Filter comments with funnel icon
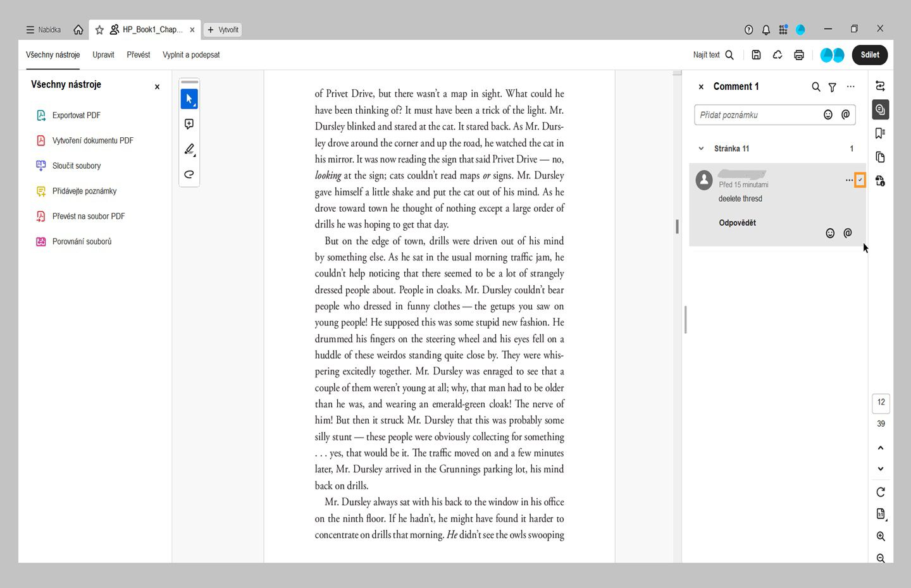 [x=833, y=87]
